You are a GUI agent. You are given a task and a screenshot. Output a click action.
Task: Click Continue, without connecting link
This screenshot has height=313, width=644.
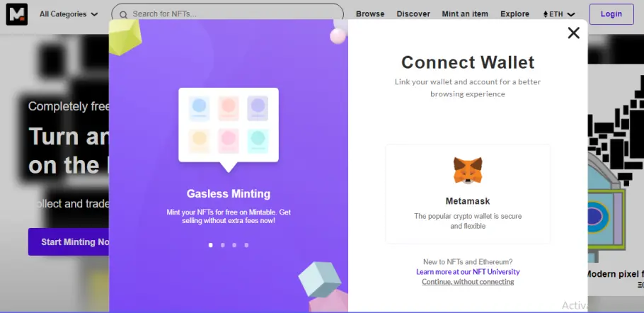[x=468, y=282]
